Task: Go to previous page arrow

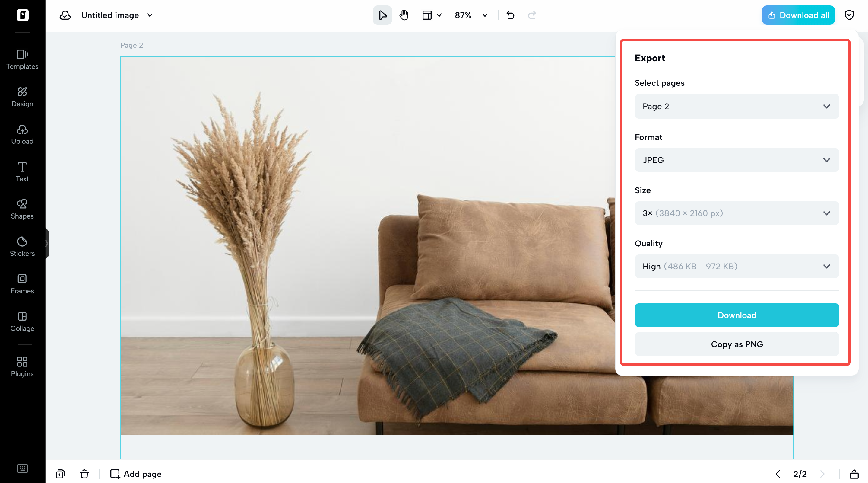Action: coord(778,474)
